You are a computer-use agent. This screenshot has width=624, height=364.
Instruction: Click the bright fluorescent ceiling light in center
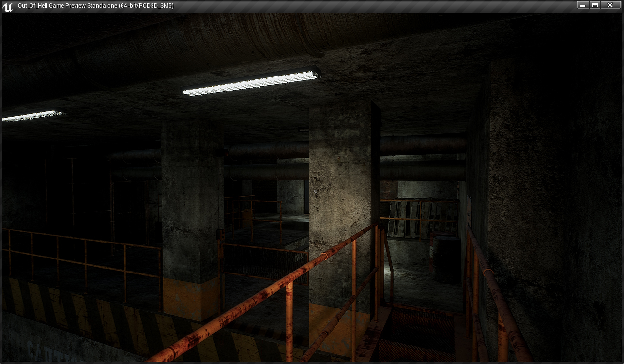pos(252,83)
